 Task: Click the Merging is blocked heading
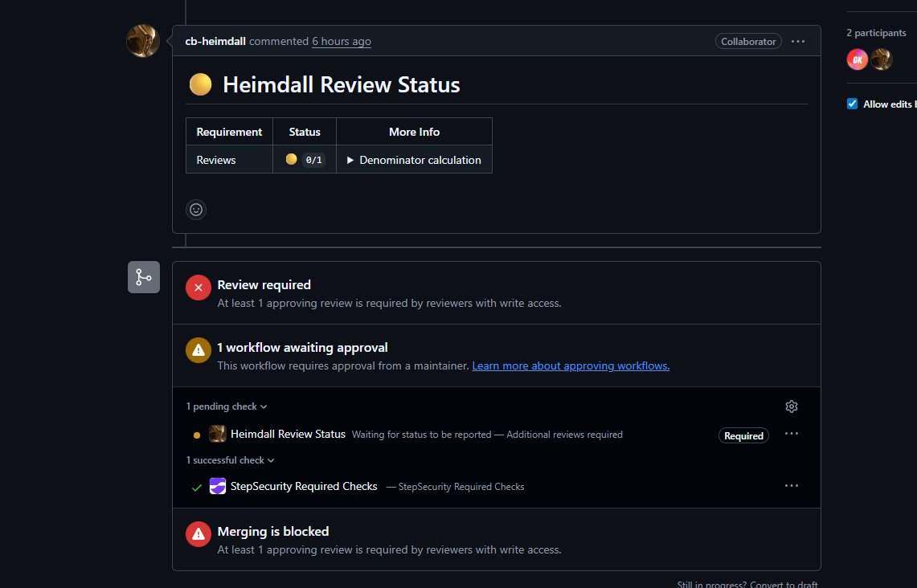click(x=273, y=531)
